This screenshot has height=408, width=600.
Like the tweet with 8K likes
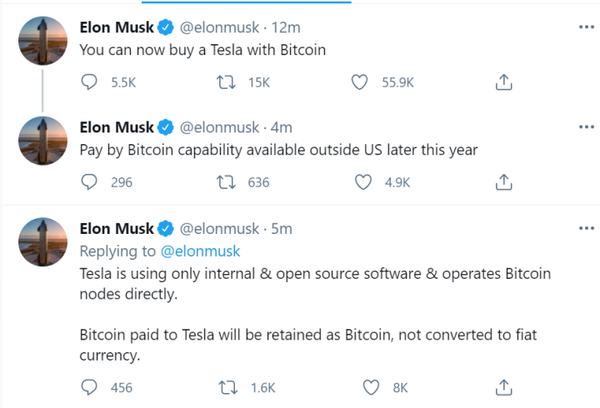pos(371,388)
